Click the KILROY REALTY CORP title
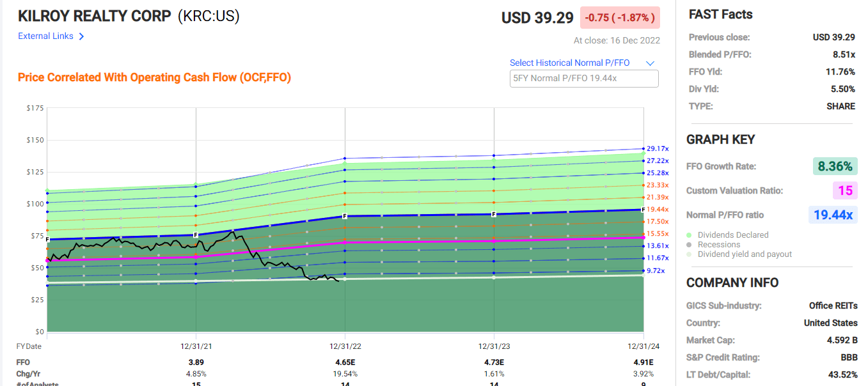 click(94, 15)
